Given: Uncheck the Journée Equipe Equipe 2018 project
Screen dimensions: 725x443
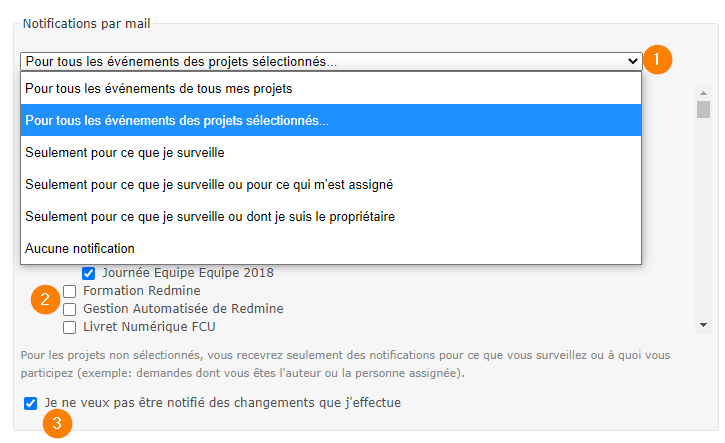Looking at the screenshot, I should pos(89,272).
